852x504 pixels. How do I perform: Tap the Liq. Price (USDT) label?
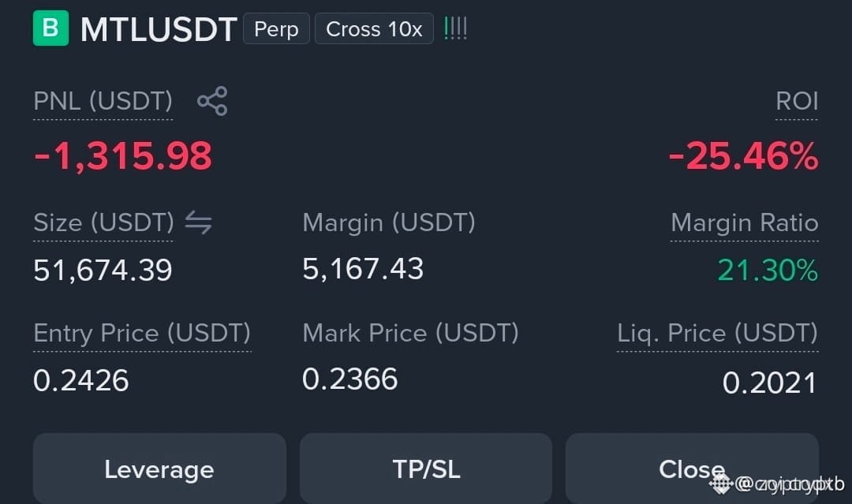click(717, 333)
